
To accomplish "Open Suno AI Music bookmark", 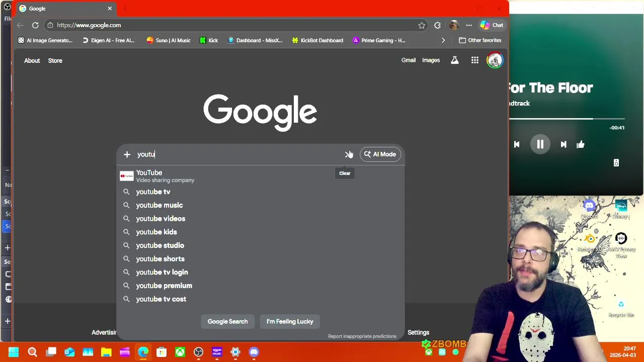I will tap(169, 40).
